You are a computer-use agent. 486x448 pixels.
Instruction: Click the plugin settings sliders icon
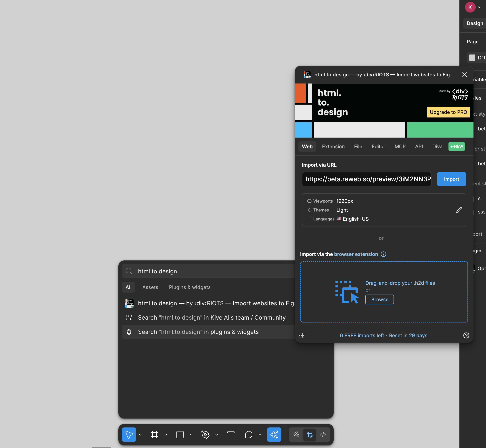tap(301, 335)
